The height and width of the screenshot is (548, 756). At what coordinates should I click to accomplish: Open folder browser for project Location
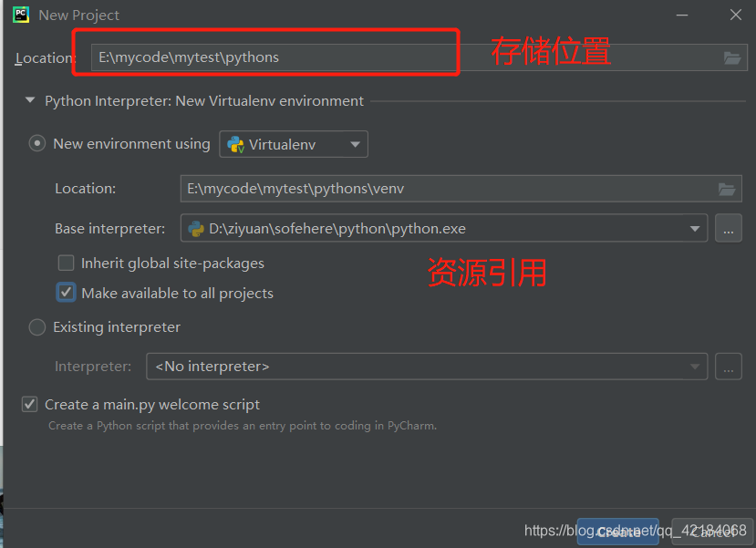click(x=732, y=57)
